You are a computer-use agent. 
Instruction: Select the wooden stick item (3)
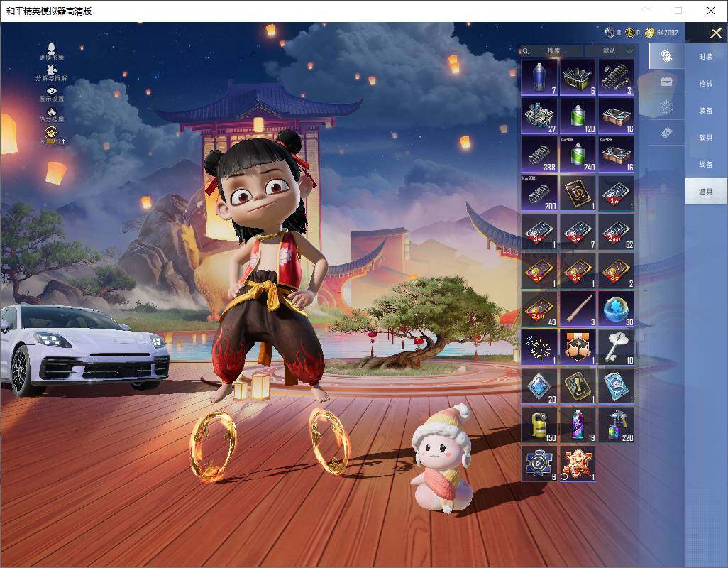tap(578, 309)
